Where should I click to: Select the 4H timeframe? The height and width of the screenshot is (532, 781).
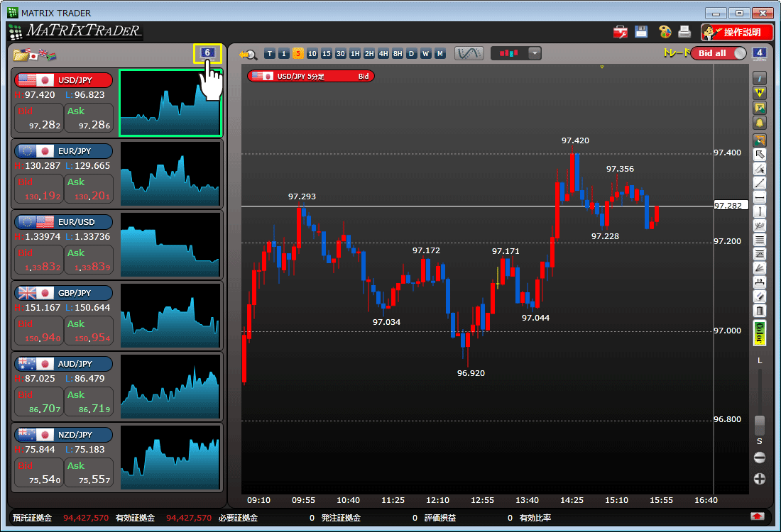pos(383,54)
